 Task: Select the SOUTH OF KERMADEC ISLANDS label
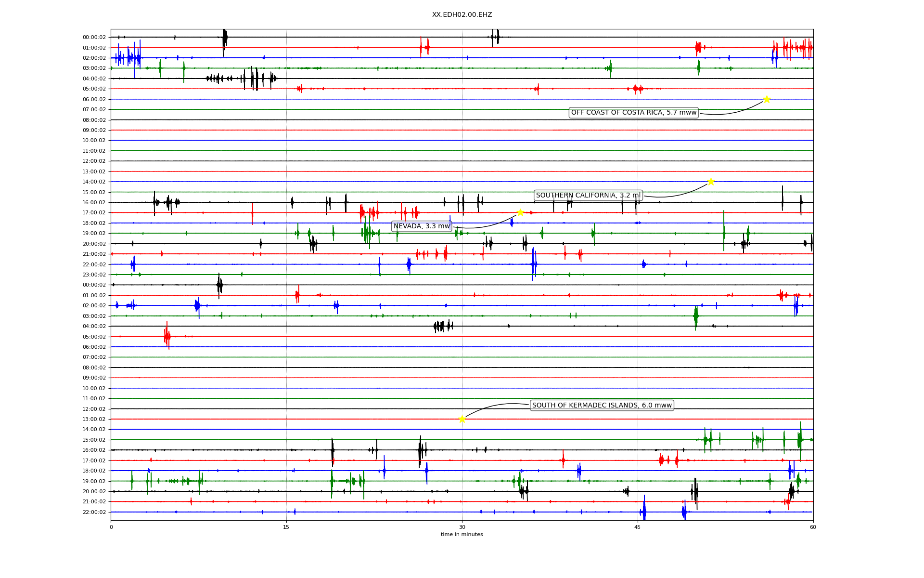pos(602,405)
